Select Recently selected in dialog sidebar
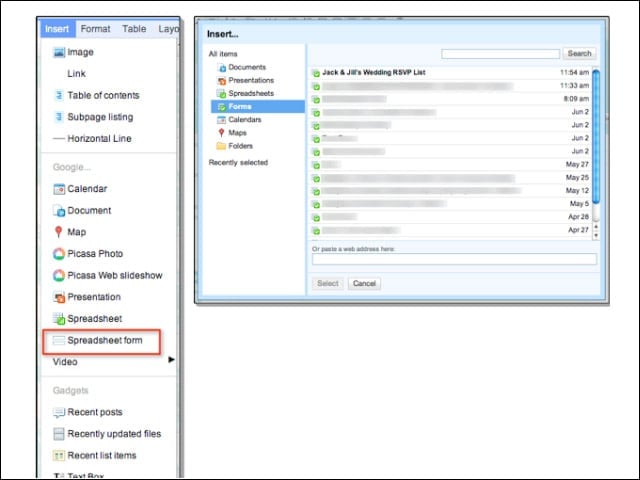The height and width of the screenshot is (480, 640). (x=238, y=162)
